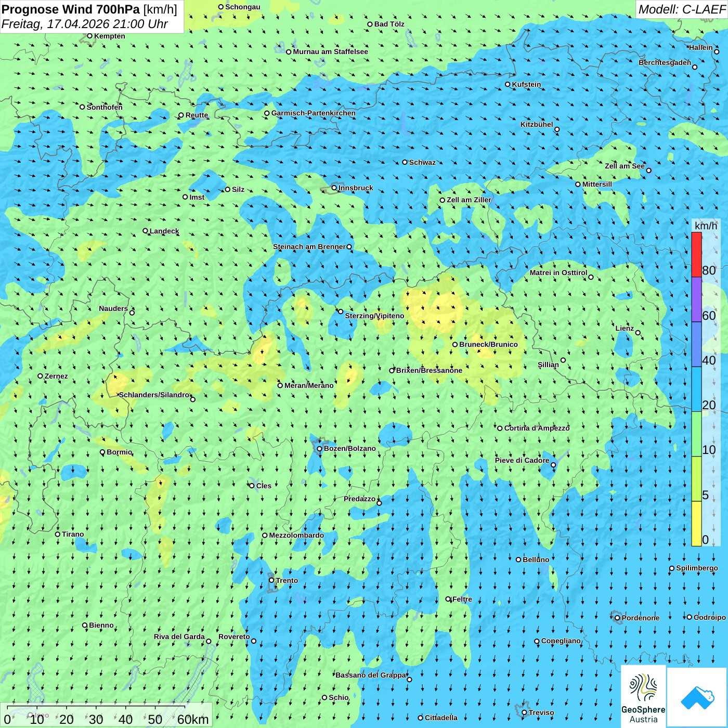Click the Bormio marker dot
This screenshot has width=728, height=728.
102,452
